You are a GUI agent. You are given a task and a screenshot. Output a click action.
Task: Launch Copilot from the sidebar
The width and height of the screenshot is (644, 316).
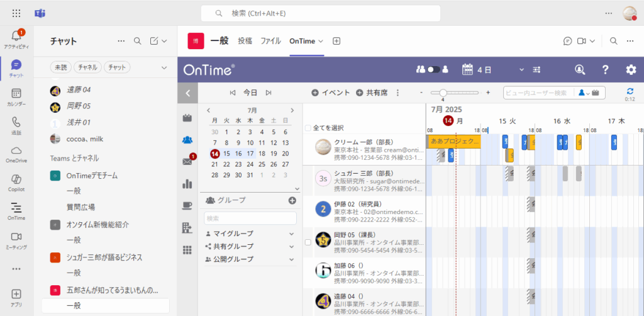[16, 183]
